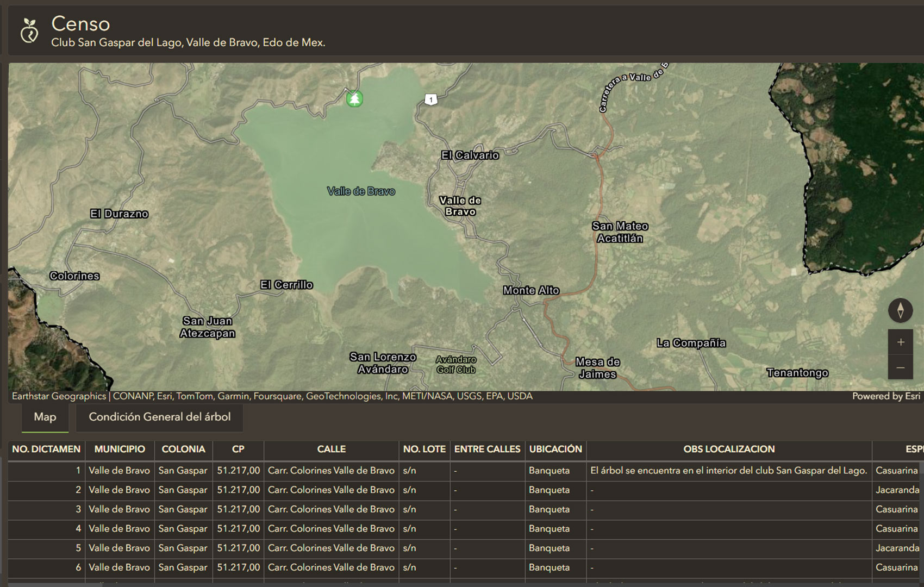Click the El Cerrillo map label
924x587 pixels.
point(286,285)
